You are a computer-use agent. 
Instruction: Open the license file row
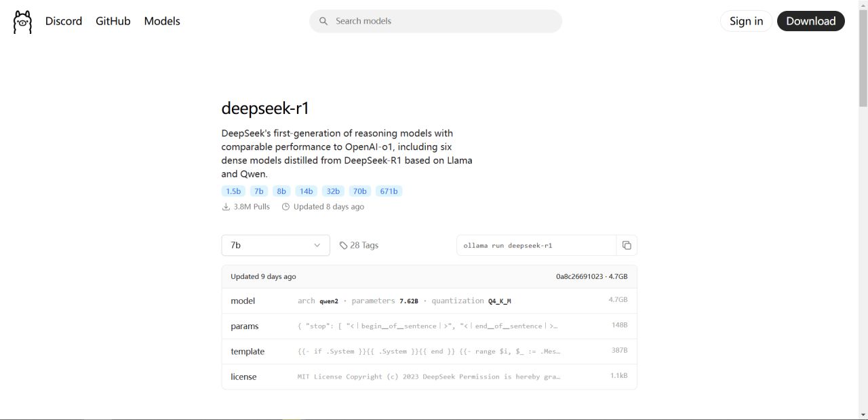(429, 377)
